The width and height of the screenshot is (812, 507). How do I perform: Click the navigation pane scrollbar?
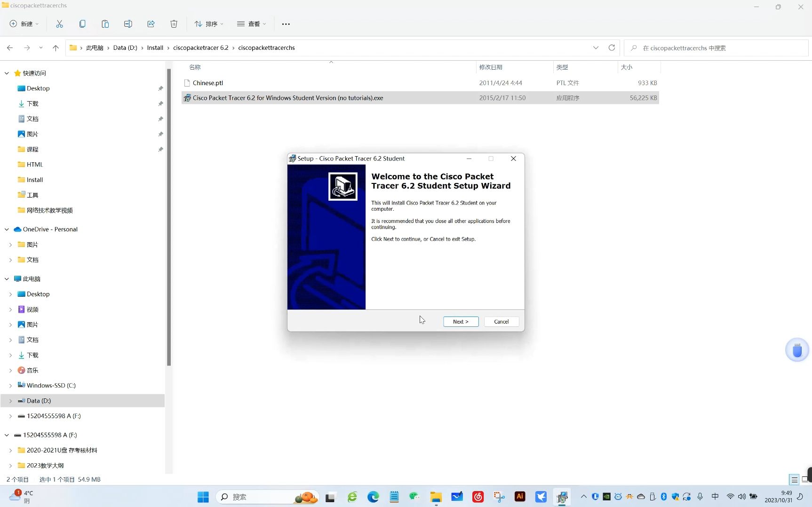coord(169,217)
